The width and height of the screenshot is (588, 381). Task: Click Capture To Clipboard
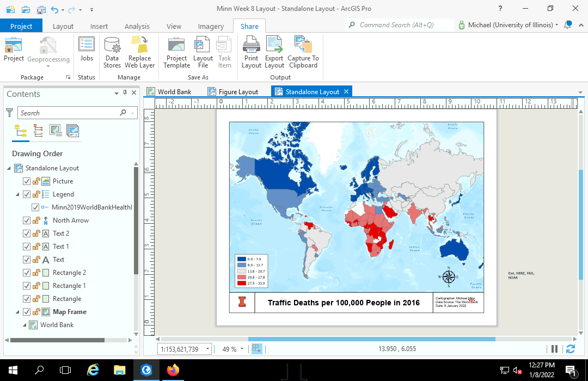[303, 52]
